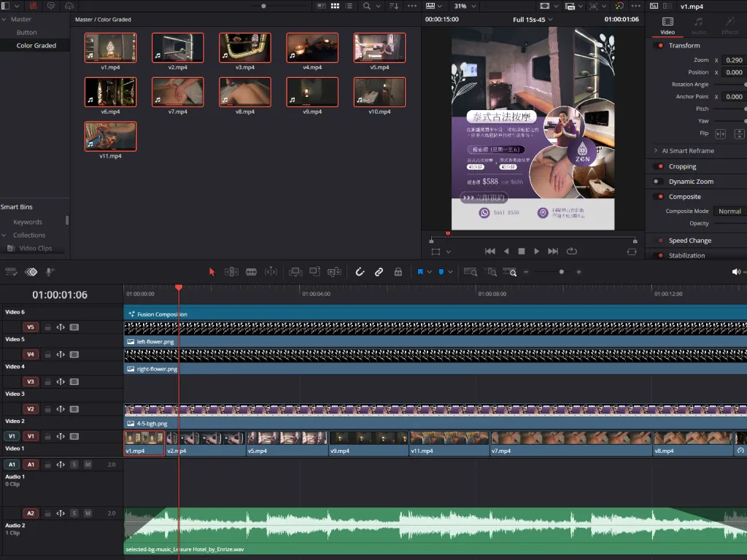Mute the Audio 1 track

(x=88, y=464)
